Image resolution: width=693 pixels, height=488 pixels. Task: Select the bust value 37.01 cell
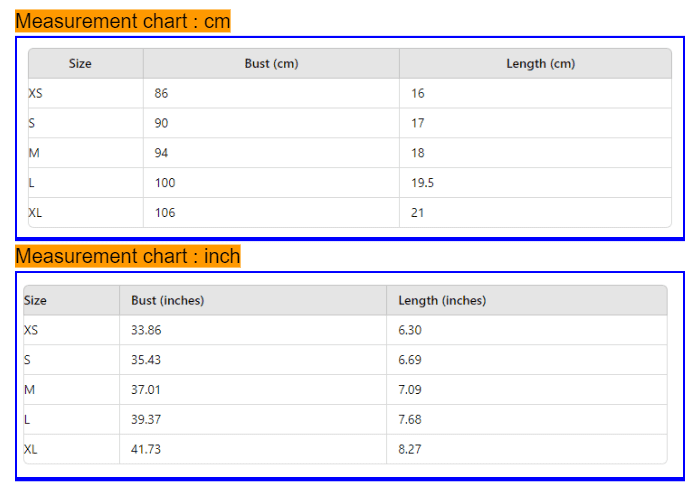pyautogui.click(x=146, y=390)
